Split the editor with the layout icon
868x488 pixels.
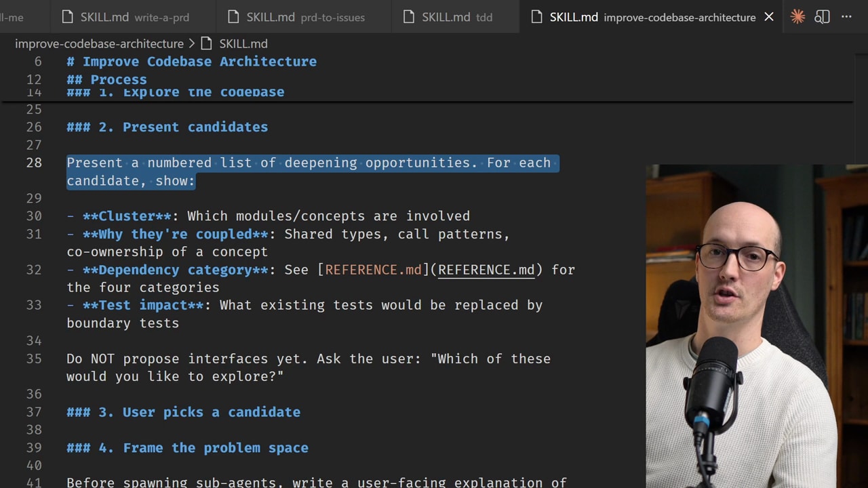822,17
